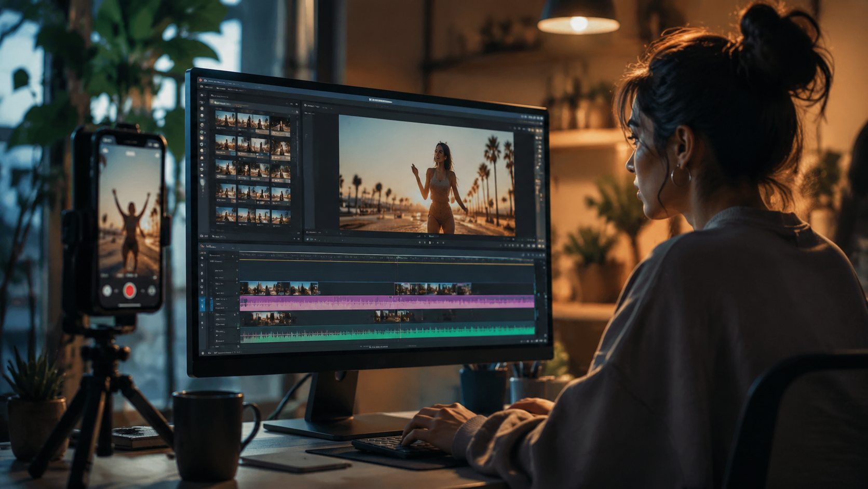Click the timeline playhead line
The width and height of the screenshot is (868, 489).
click(x=398, y=299)
